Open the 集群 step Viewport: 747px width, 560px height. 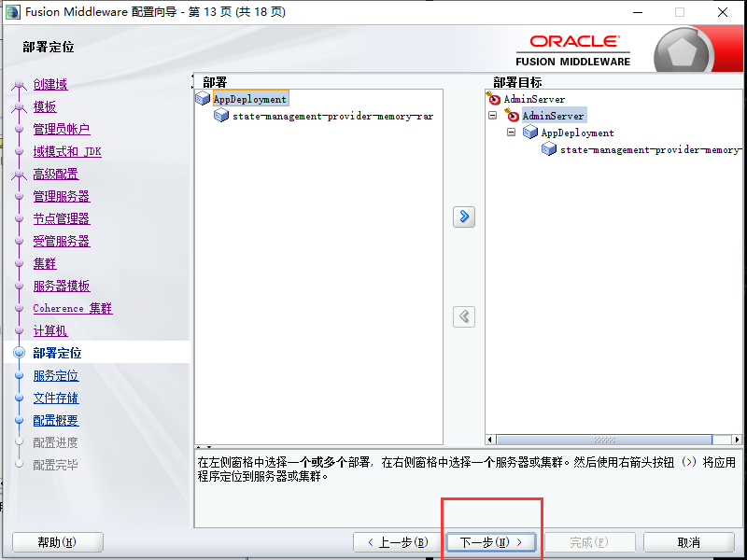(45, 263)
